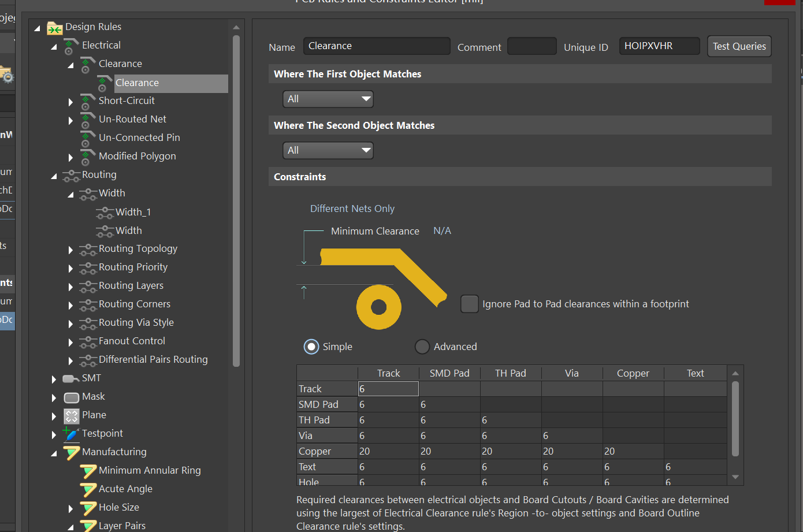
Task: Click the rules tree vertical scrollbar
Action: [236, 201]
